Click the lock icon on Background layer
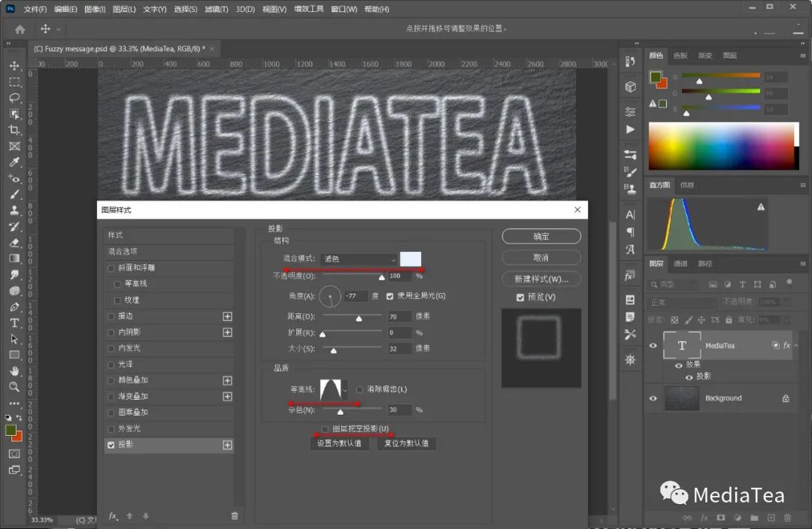This screenshot has height=529, width=812. tap(786, 398)
